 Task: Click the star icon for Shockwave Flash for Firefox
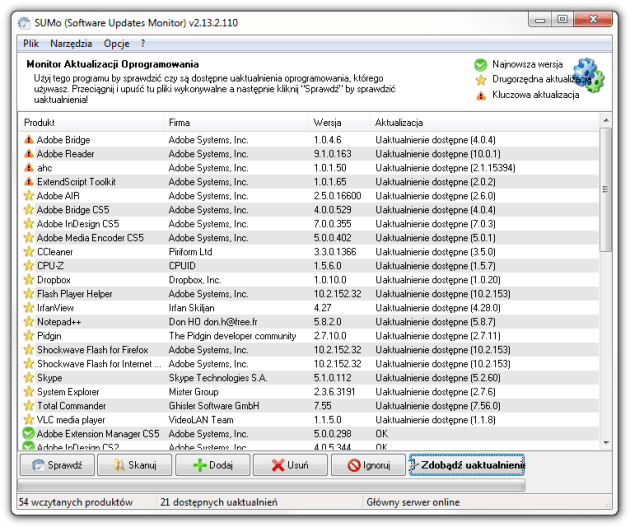point(29,350)
